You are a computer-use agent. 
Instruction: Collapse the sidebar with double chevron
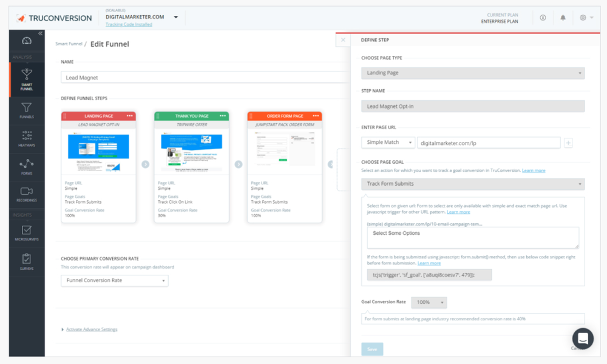pos(40,33)
